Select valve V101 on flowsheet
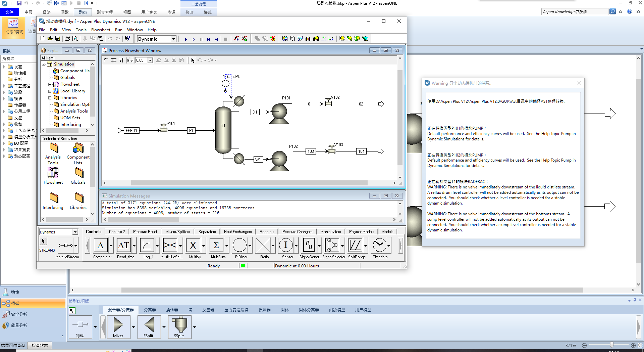644x352 pixels. pos(163,129)
